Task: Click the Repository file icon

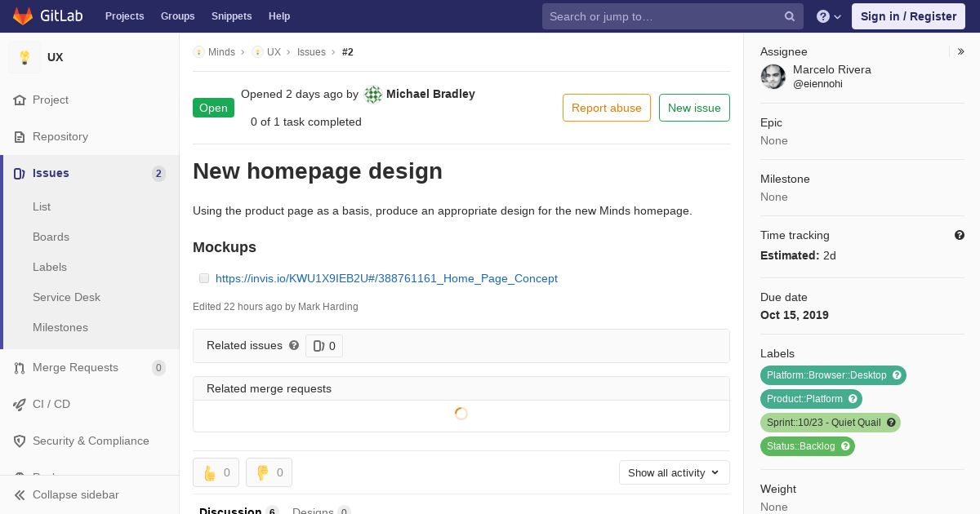Action: 20,136
